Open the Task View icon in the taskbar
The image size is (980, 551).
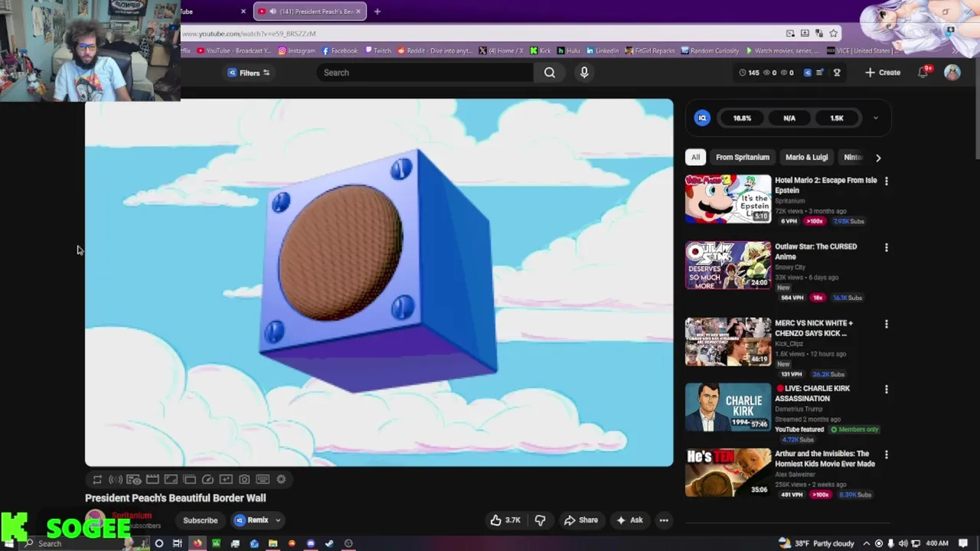coord(178,543)
